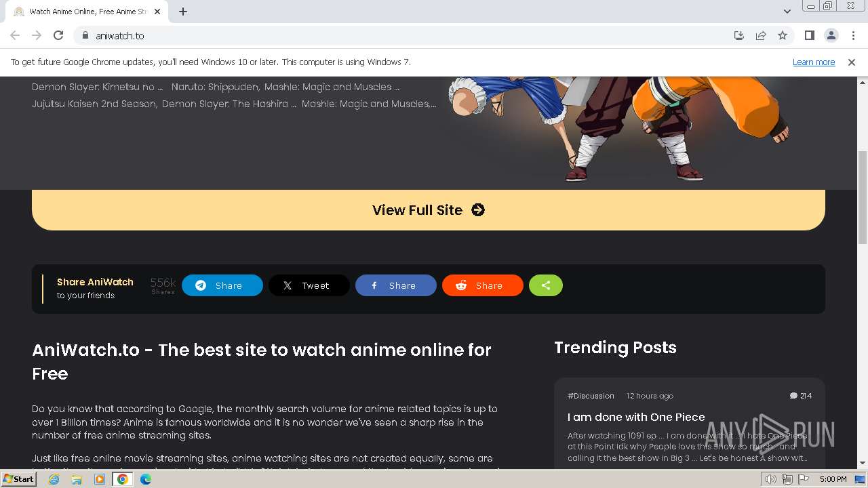Click the Trending Posts heading
Image resolution: width=868 pixels, height=488 pixels.
[615, 348]
